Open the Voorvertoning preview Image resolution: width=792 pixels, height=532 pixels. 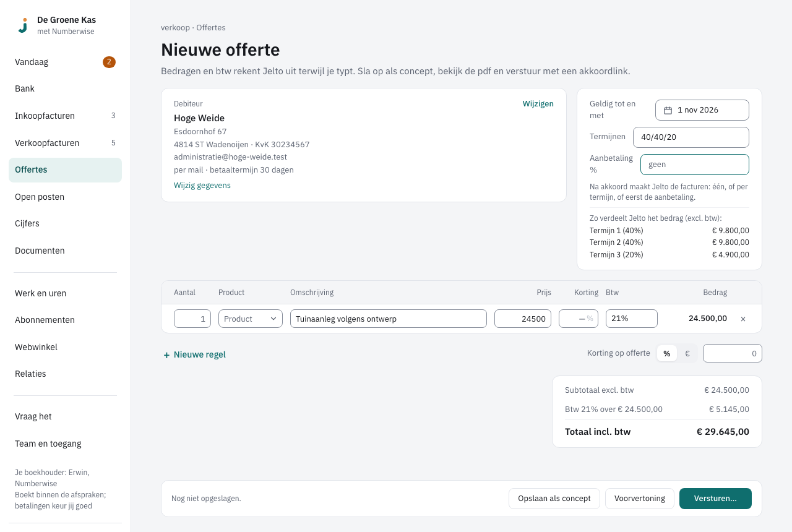click(640, 499)
